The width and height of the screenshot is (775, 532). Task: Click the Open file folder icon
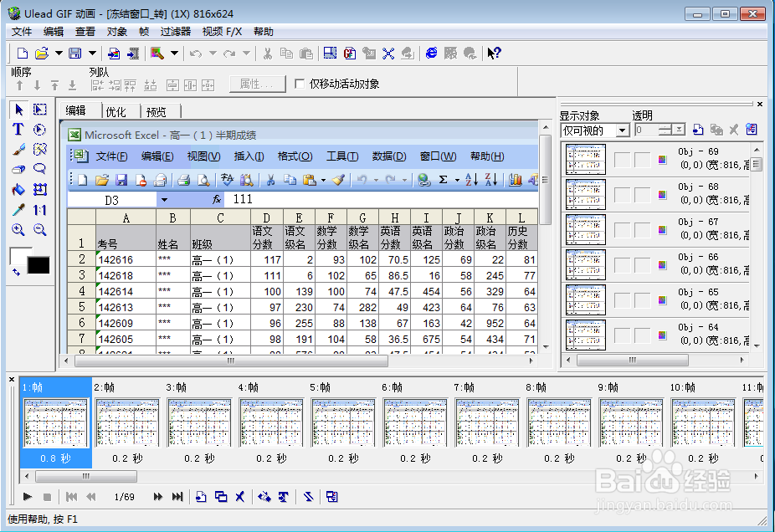point(42,54)
